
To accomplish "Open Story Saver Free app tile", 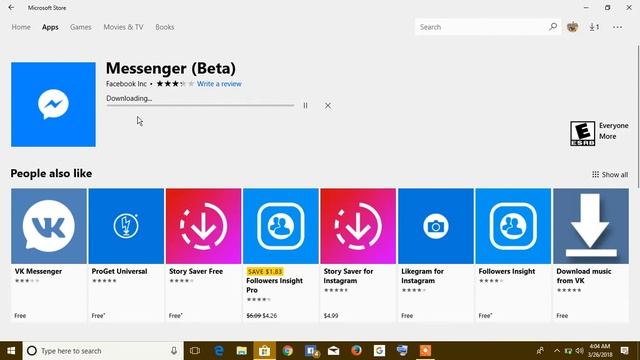I will coord(203,255).
